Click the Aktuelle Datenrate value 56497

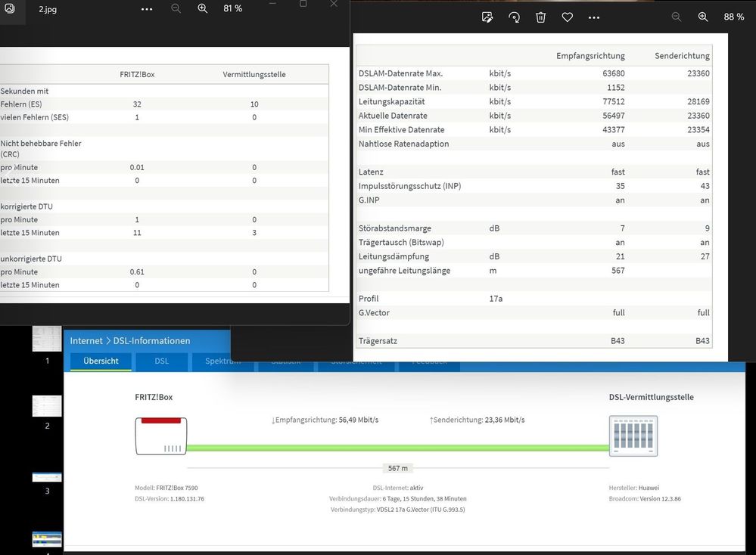tap(613, 116)
